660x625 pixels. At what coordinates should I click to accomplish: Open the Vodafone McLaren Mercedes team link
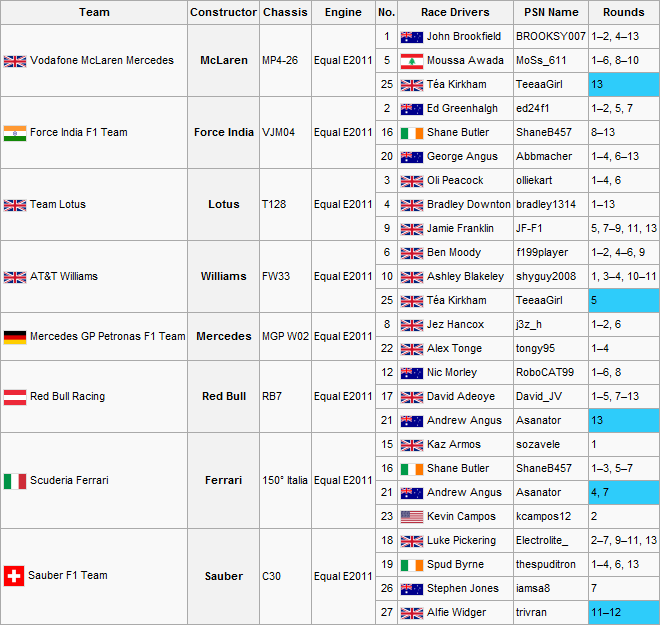pyautogui.click(x=102, y=61)
